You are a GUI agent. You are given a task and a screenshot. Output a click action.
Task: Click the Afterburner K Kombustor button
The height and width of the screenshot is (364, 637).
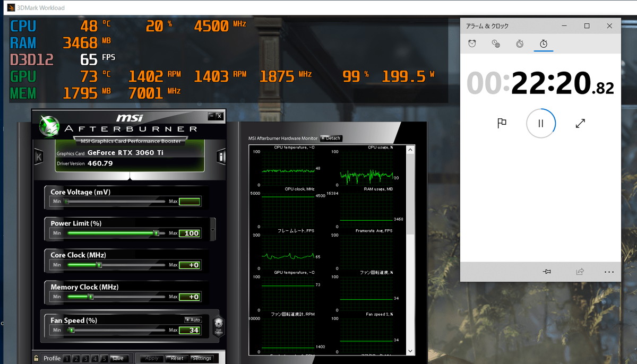[38, 157]
